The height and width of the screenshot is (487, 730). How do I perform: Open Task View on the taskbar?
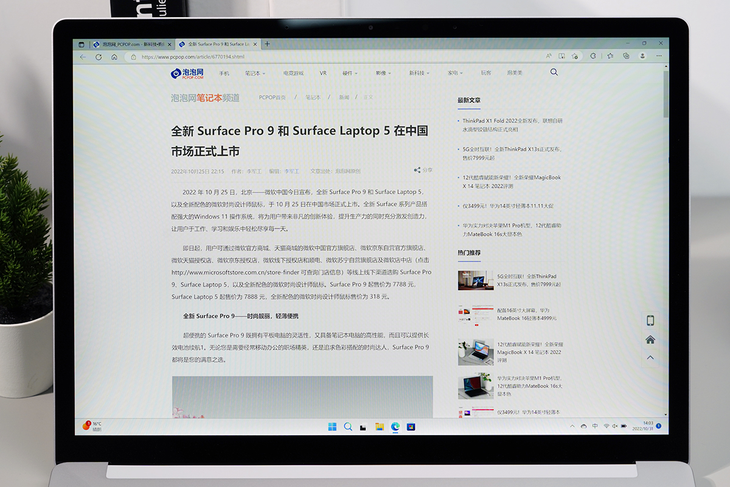coord(363,427)
